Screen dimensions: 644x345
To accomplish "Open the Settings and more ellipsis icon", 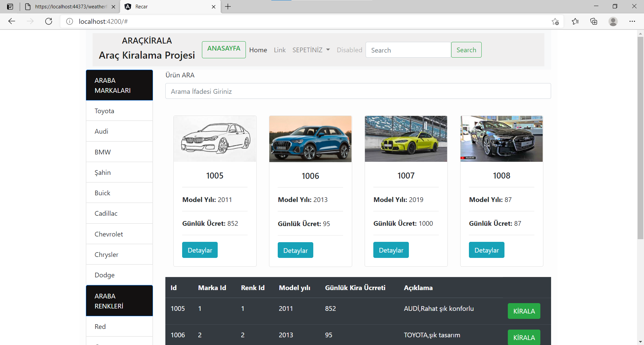I will tap(633, 21).
